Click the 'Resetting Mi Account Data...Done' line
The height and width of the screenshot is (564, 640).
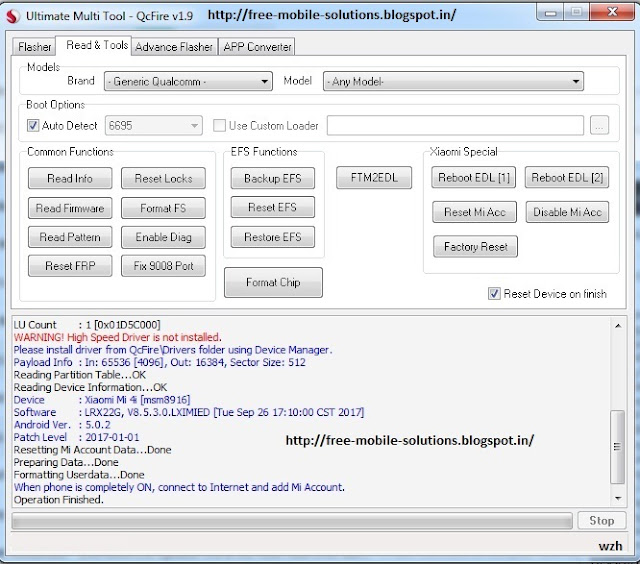(93, 450)
